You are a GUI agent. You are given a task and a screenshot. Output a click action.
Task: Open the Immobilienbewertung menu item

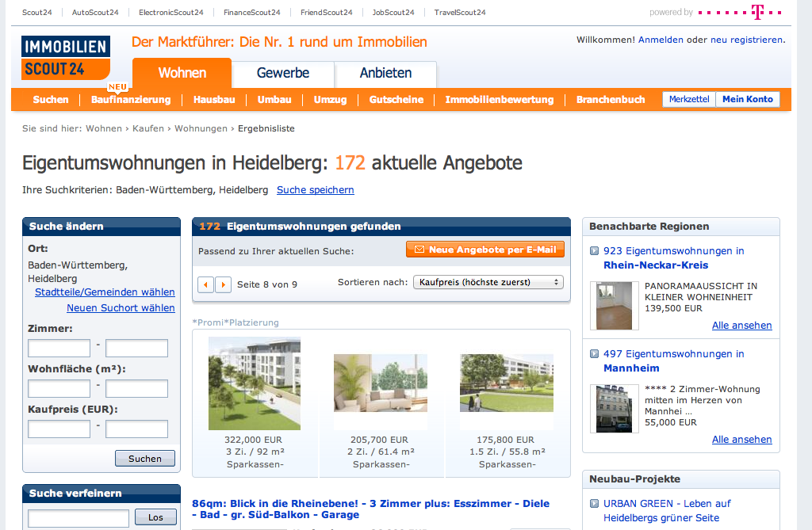coord(500,99)
